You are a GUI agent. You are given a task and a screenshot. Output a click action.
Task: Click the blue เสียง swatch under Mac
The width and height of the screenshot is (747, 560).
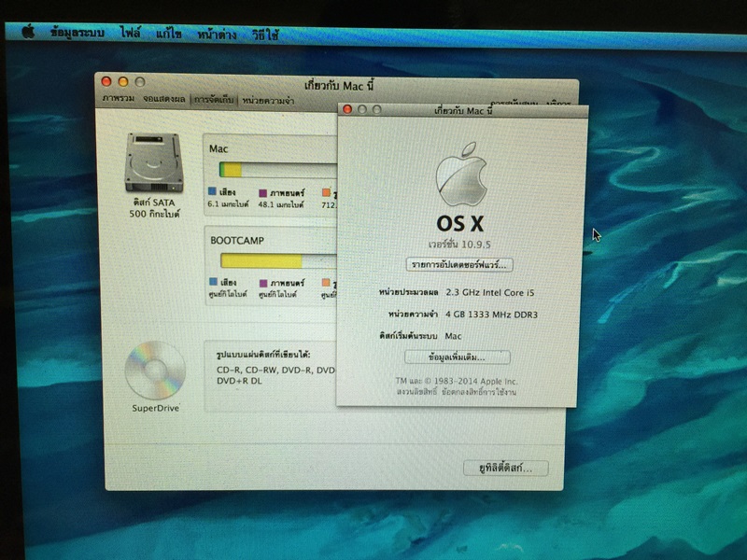(213, 191)
